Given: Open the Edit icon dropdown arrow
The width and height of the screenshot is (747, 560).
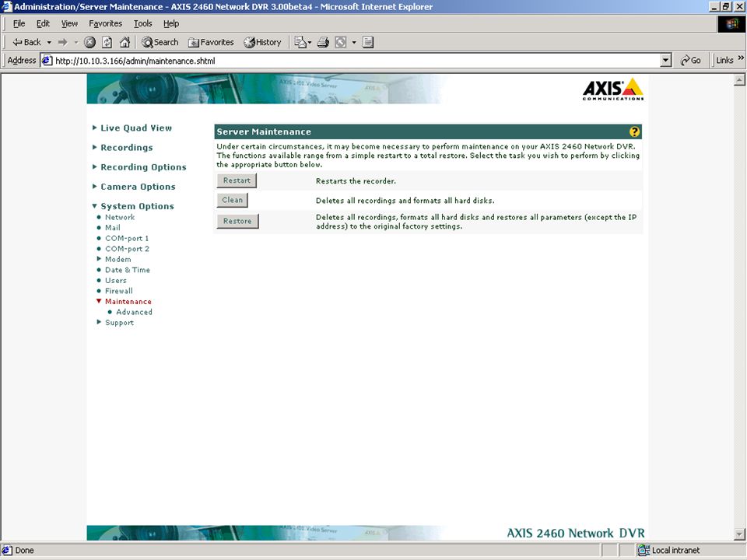Looking at the screenshot, I should click(x=354, y=42).
